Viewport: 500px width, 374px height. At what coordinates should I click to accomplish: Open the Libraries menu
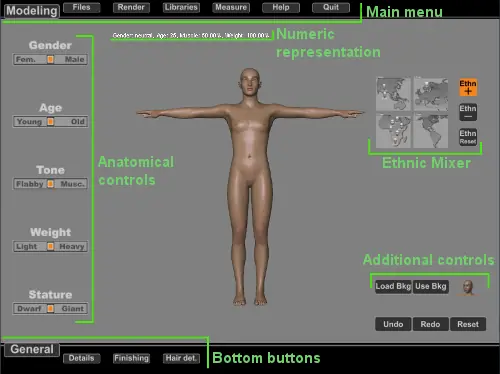181,7
